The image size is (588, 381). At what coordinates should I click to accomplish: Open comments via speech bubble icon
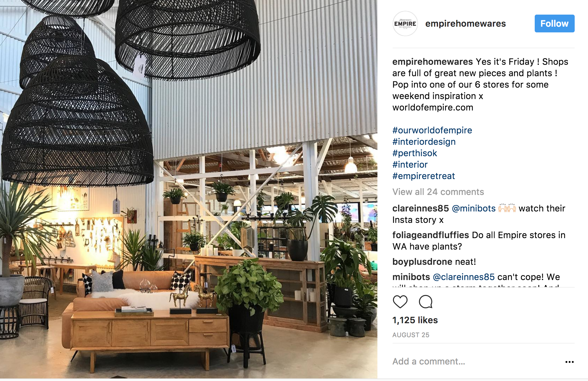(426, 302)
